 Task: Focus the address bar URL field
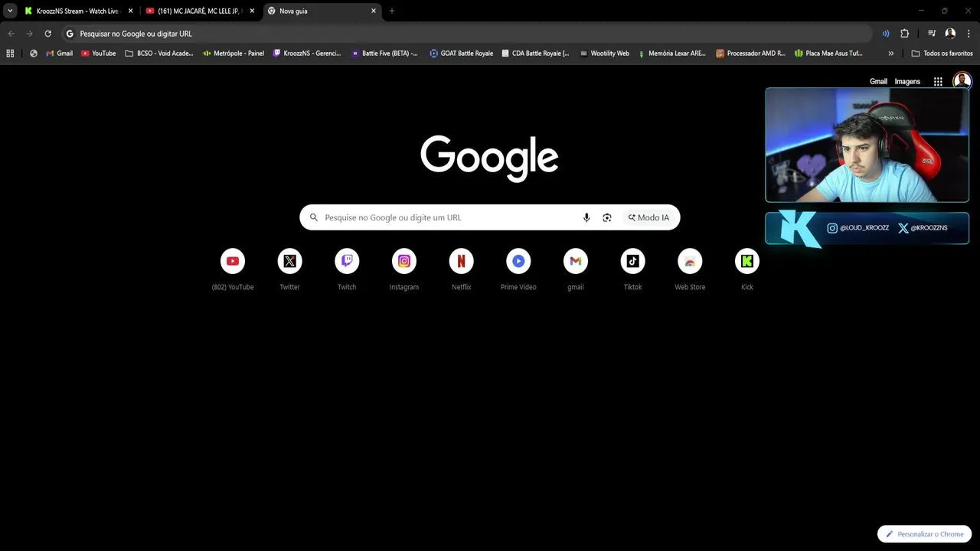coord(467,34)
